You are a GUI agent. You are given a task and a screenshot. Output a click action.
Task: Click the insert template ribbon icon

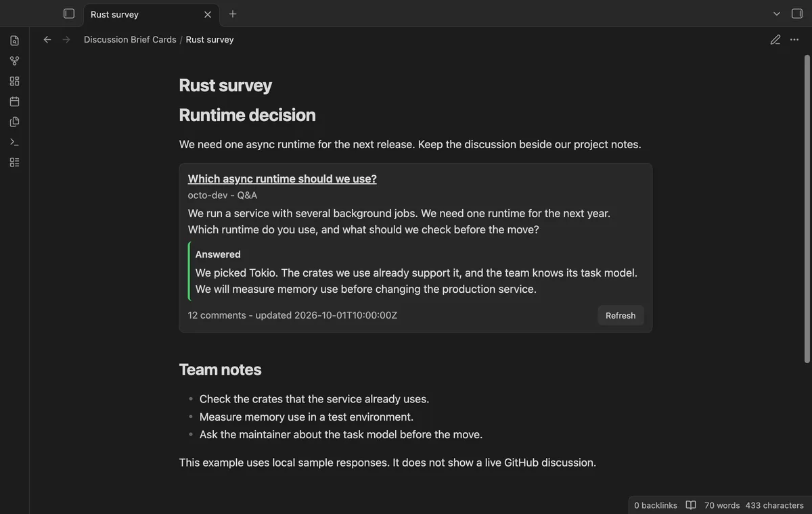click(14, 122)
